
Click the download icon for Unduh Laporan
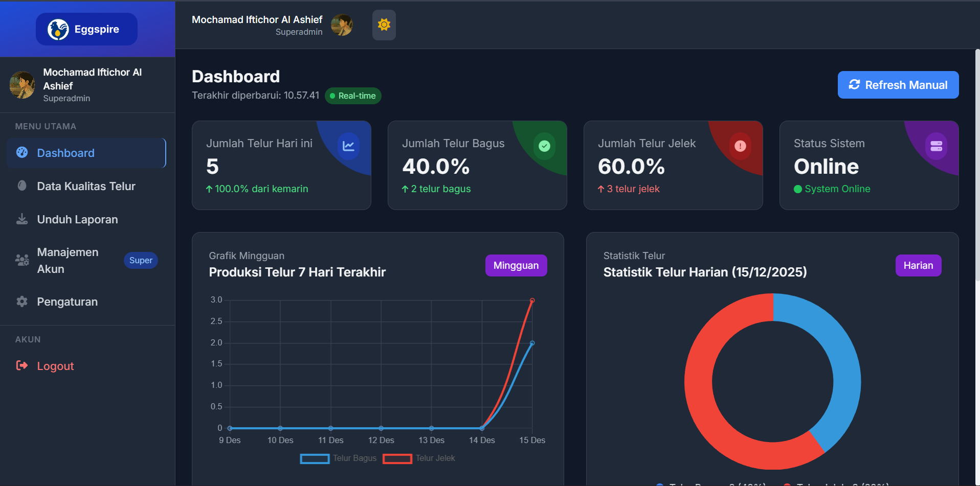pos(22,219)
